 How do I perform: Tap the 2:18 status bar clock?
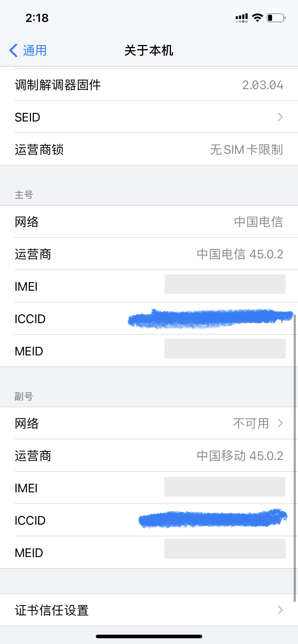click(37, 18)
